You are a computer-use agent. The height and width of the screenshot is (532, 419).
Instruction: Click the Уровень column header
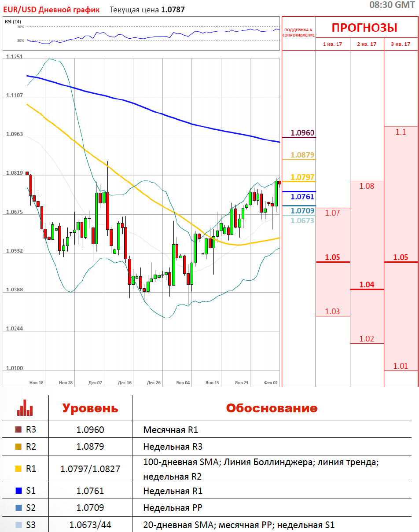point(90,408)
